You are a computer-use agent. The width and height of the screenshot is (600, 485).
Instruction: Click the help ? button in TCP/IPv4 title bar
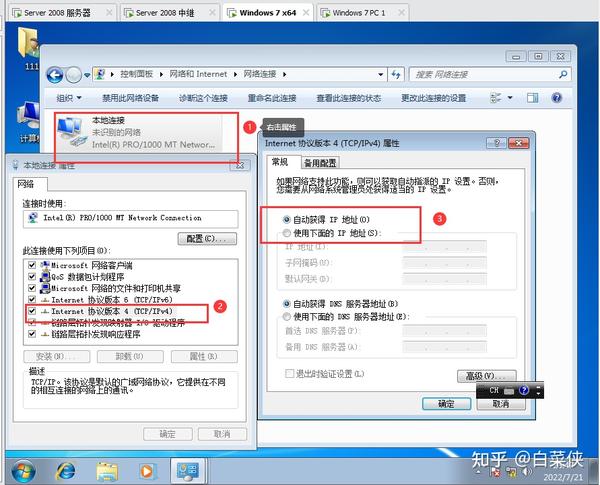[497, 143]
